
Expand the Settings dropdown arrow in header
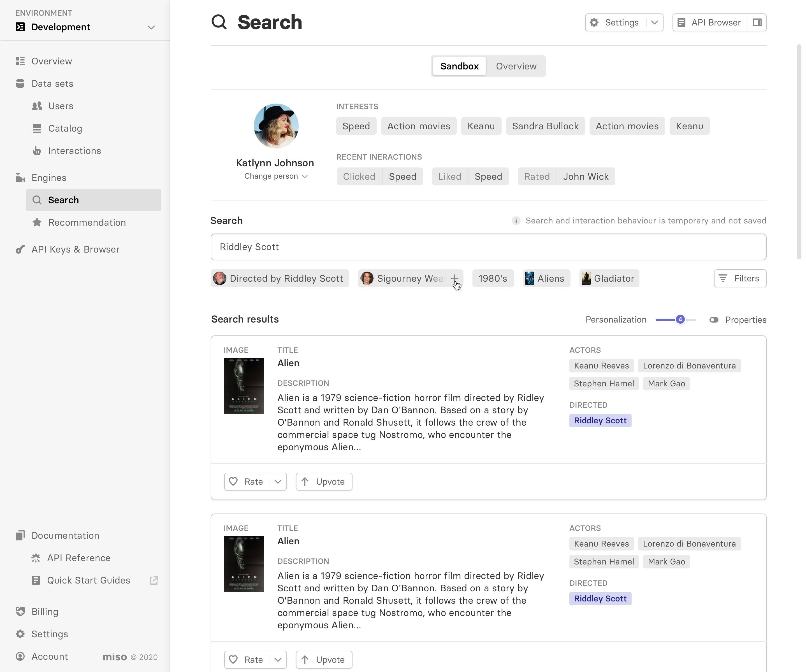(x=654, y=22)
